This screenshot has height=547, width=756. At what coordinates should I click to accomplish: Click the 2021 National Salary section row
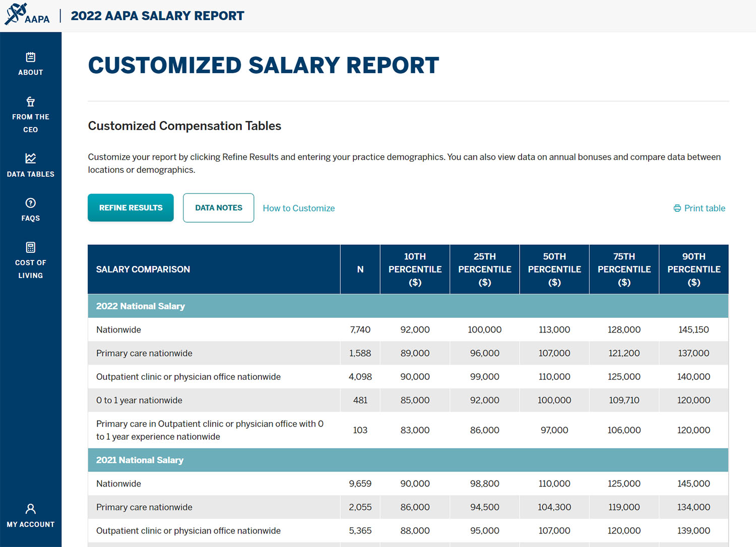408,460
